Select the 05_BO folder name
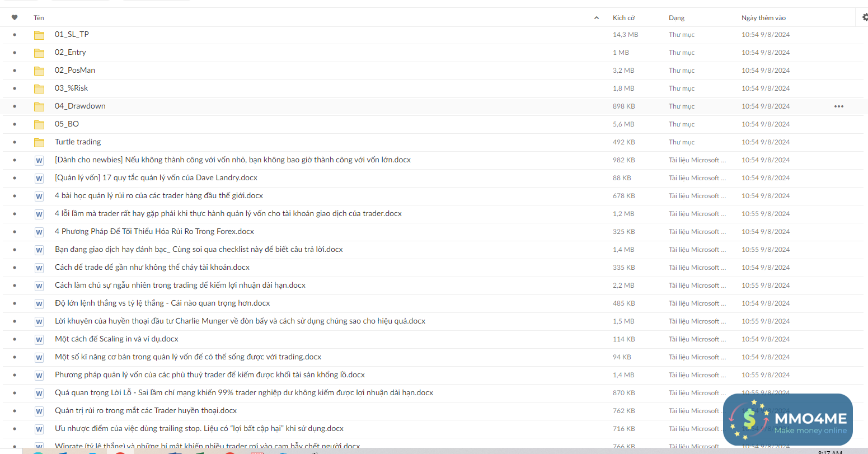The image size is (868, 454). pyautogui.click(x=67, y=124)
